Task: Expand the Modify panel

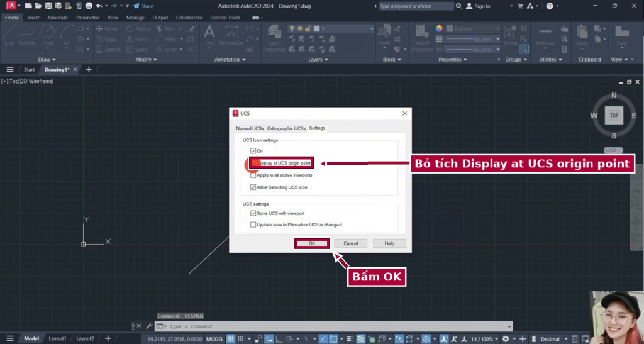Action: click(146, 60)
